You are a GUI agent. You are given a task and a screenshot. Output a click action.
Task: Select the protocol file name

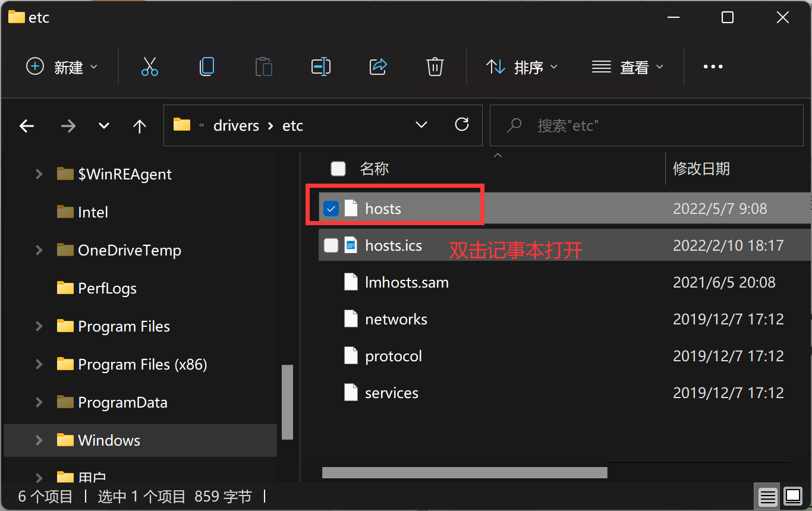(394, 356)
